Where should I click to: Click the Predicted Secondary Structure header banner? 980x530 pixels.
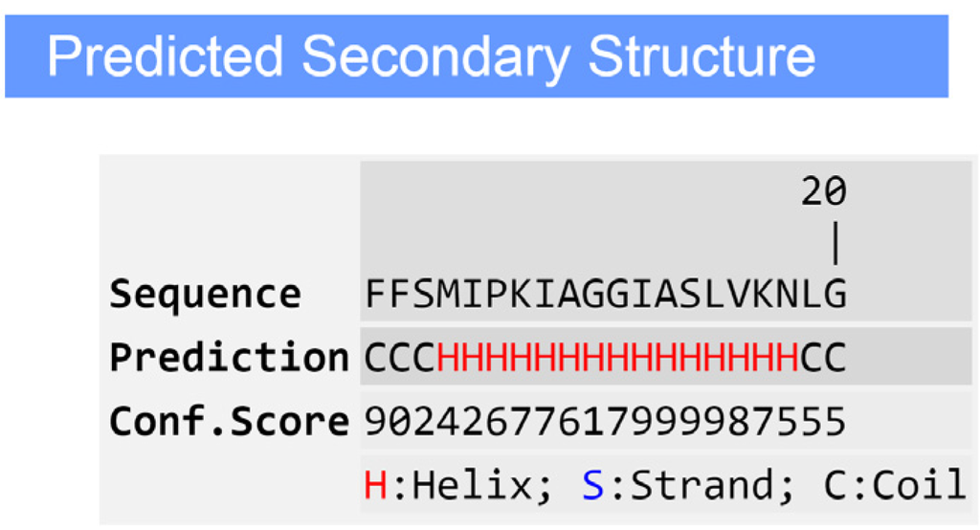pos(476,56)
